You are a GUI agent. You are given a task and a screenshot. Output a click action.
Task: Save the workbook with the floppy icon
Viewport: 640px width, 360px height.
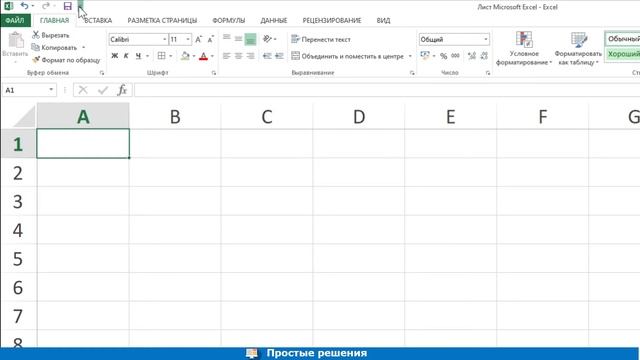point(68,6)
